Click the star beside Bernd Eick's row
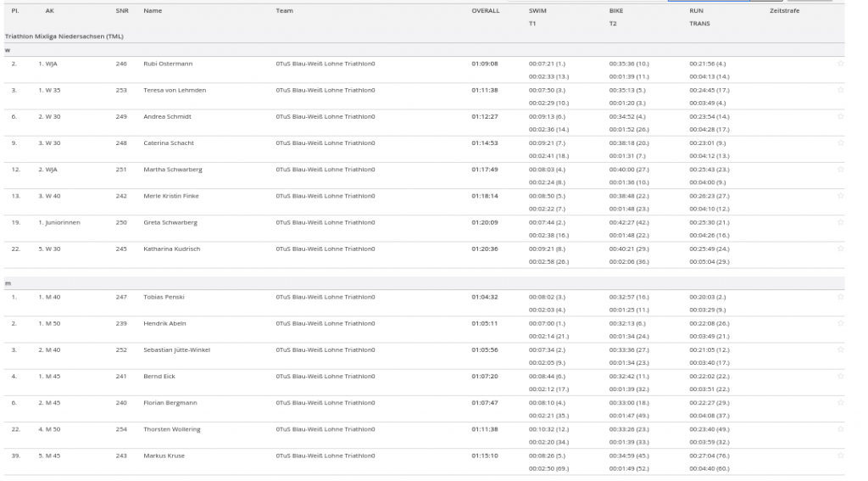This screenshot has height=481, width=868. [840, 377]
